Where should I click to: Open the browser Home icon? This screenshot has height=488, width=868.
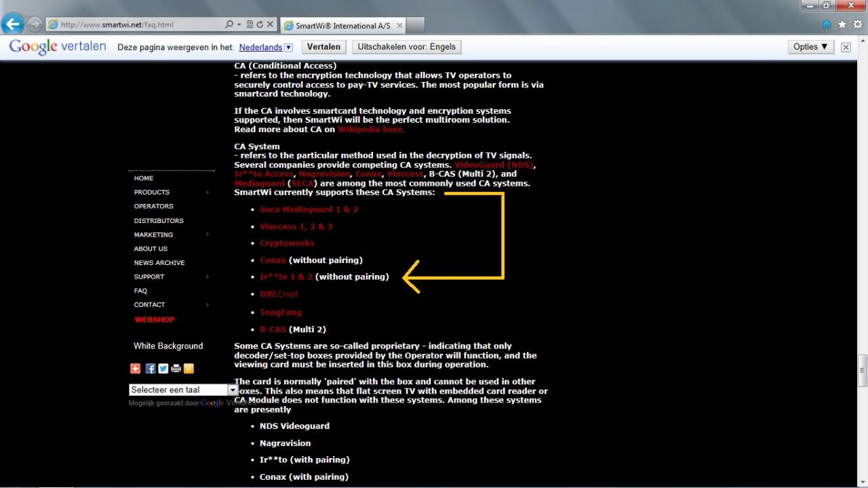tap(827, 24)
